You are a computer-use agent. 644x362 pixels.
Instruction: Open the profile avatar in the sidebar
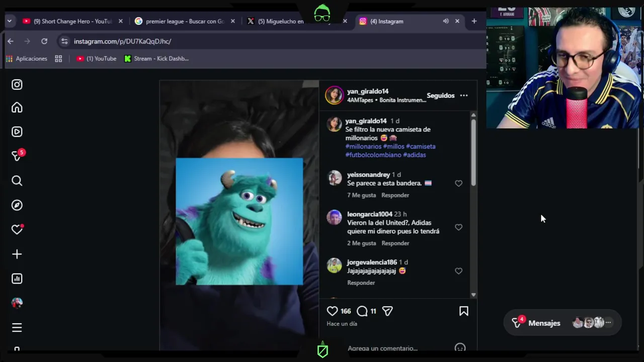(x=17, y=303)
